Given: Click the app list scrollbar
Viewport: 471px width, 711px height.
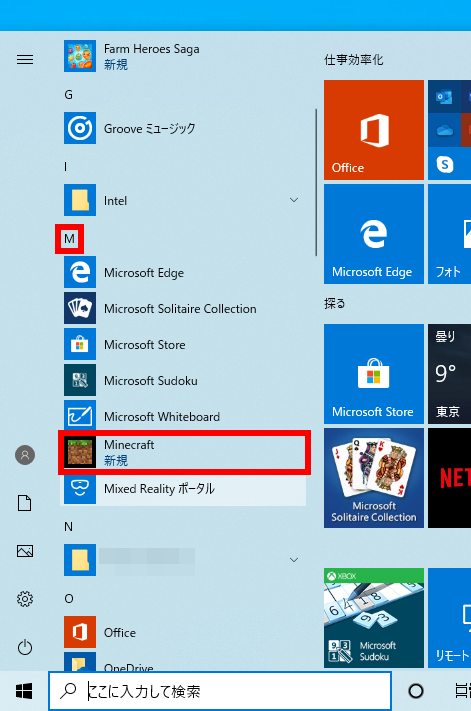Looking at the screenshot, I should click(316, 182).
